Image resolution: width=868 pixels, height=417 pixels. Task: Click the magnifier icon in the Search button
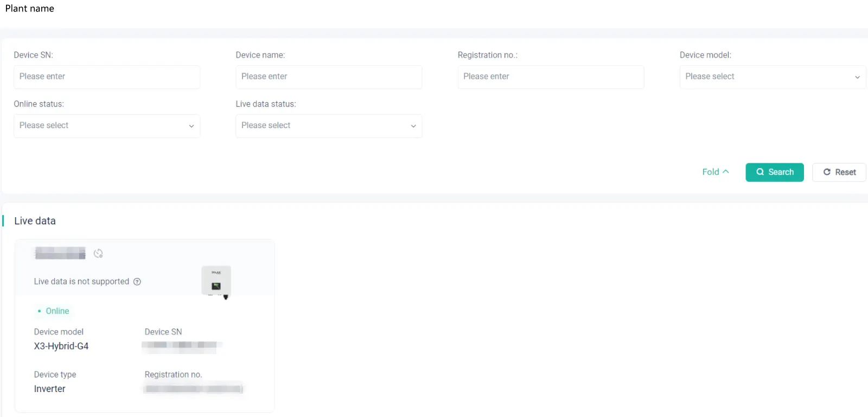pyautogui.click(x=760, y=172)
